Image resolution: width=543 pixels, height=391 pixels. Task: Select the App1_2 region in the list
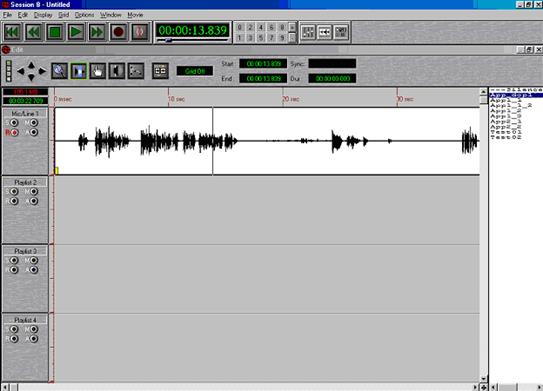click(x=506, y=111)
